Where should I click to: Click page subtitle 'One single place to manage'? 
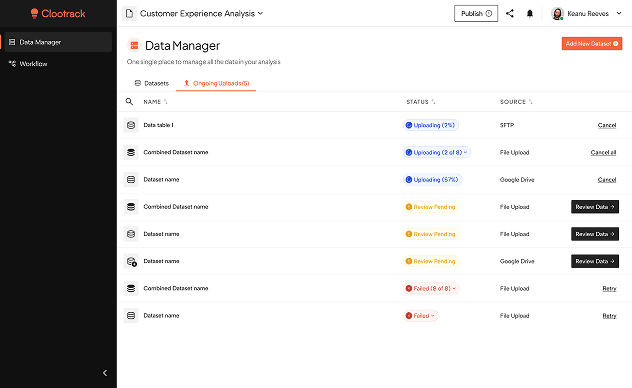coord(204,62)
